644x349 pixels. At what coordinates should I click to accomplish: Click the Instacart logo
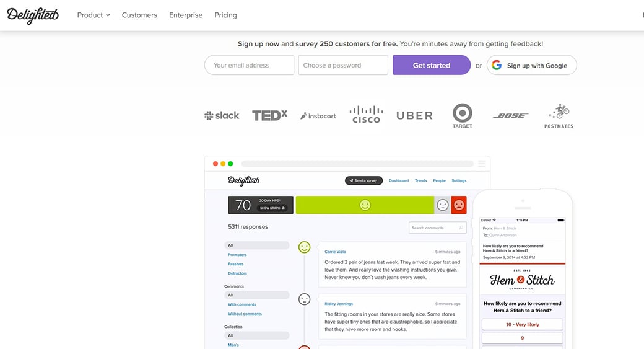point(318,116)
